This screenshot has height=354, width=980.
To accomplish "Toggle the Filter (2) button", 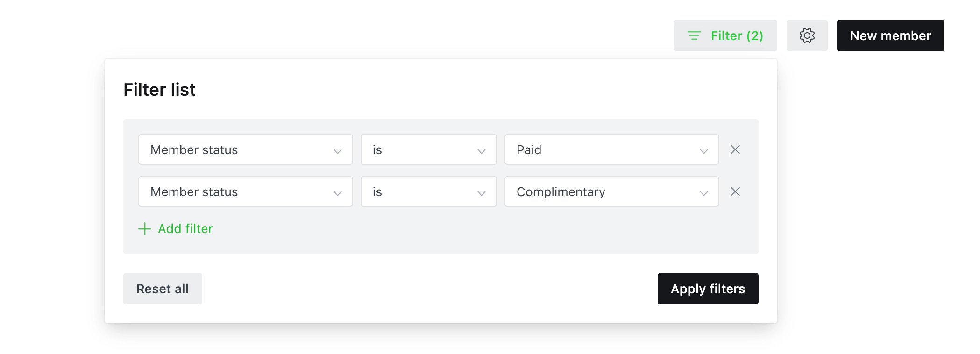I will pyautogui.click(x=725, y=35).
